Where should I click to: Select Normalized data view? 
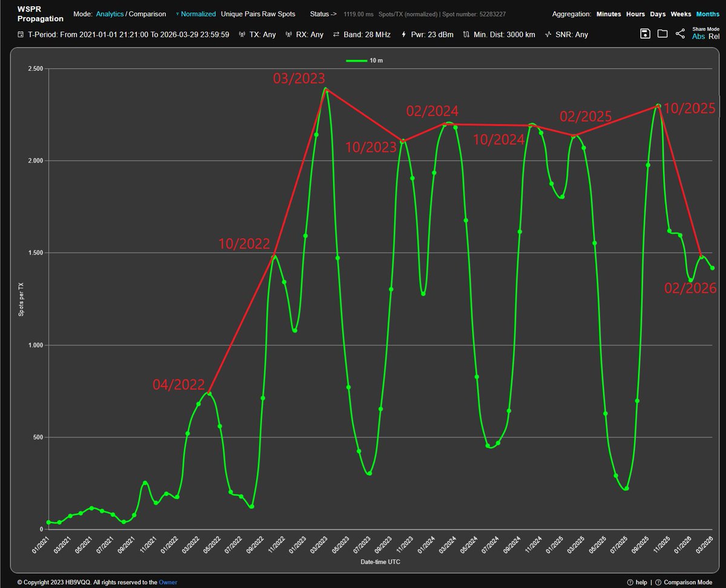(198, 13)
